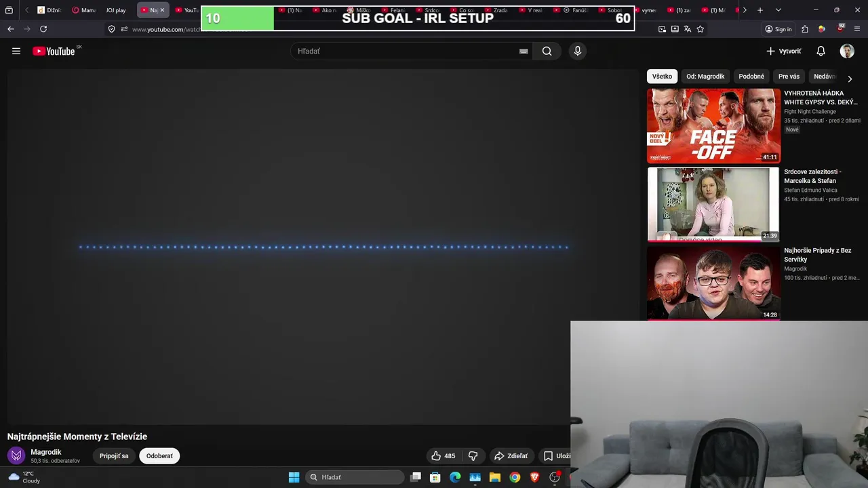
Task: Open the YouTube account avatar menu
Action: pyautogui.click(x=847, y=51)
